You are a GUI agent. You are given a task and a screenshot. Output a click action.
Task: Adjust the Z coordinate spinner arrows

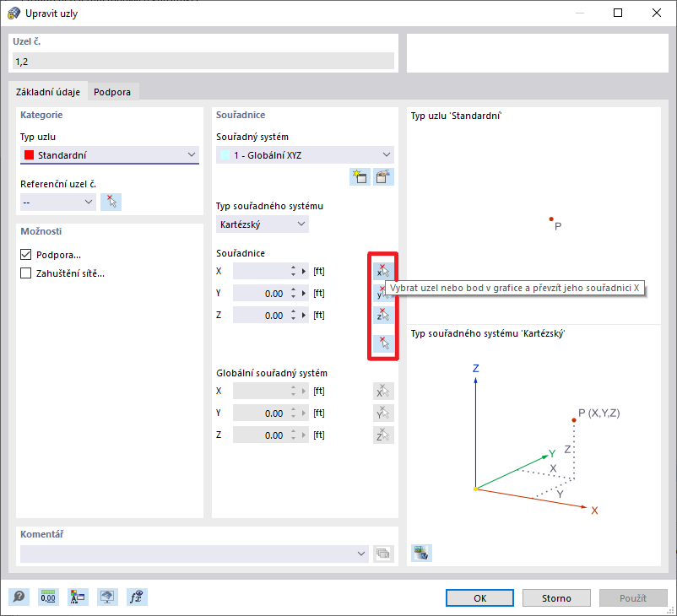point(294,315)
